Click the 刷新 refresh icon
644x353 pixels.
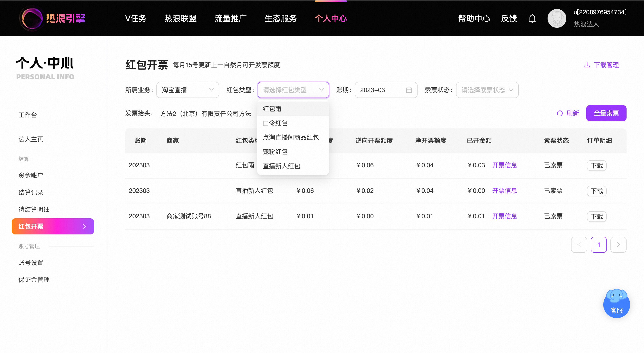[x=560, y=113]
